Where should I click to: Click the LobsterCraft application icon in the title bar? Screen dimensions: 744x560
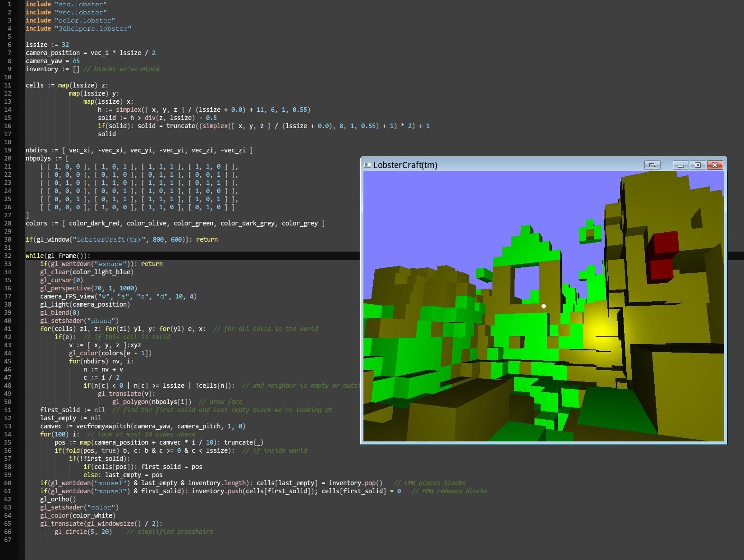coord(368,165)
